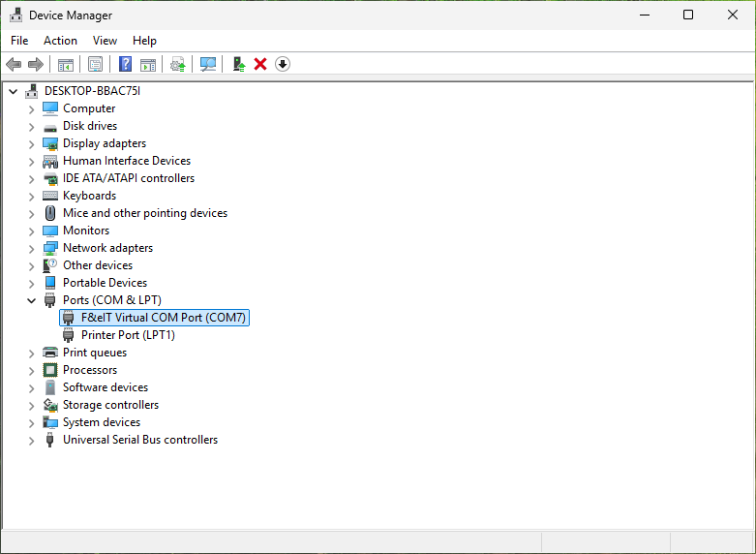Select the Software devices label
This screenshot has height=554, width=756.
(x=106, y=387)
